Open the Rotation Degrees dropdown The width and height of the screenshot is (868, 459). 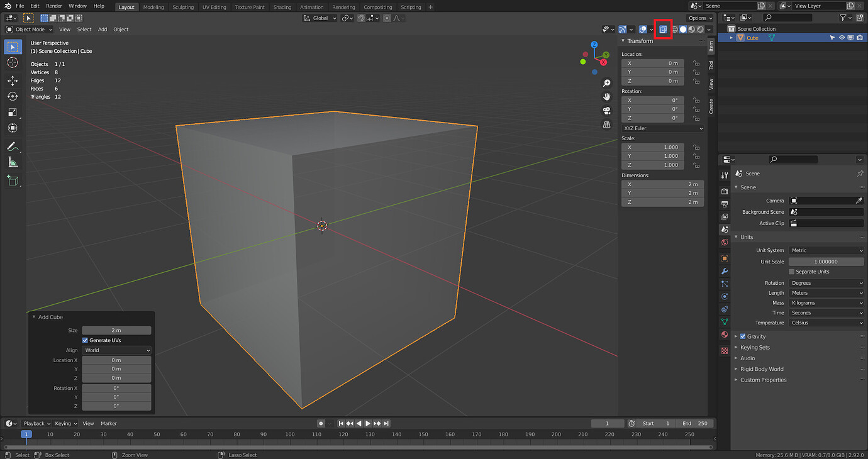[x=826, y=283]
